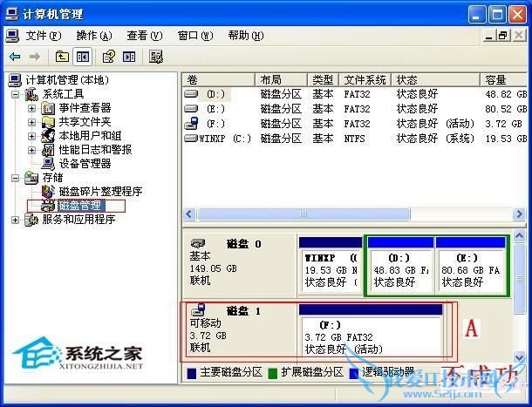Click the 存储 icon in tree
The width and height of the screenshot is (532, 407).
point(31,178)
